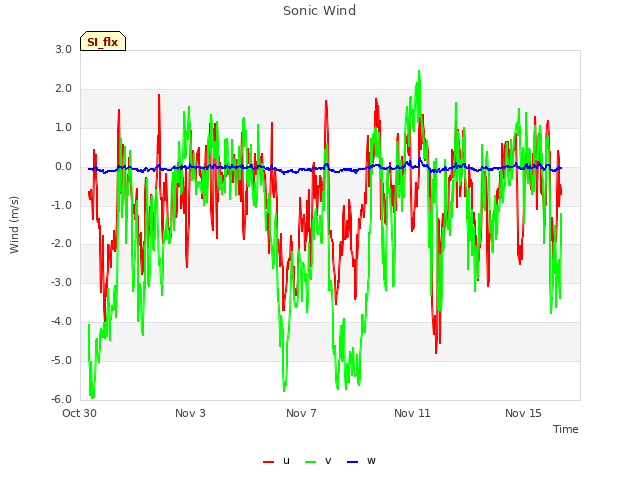Screen dimensions: 640x480
Task: Click the 'Oct 30' x-axis tick label
Action: click(80, 413)
